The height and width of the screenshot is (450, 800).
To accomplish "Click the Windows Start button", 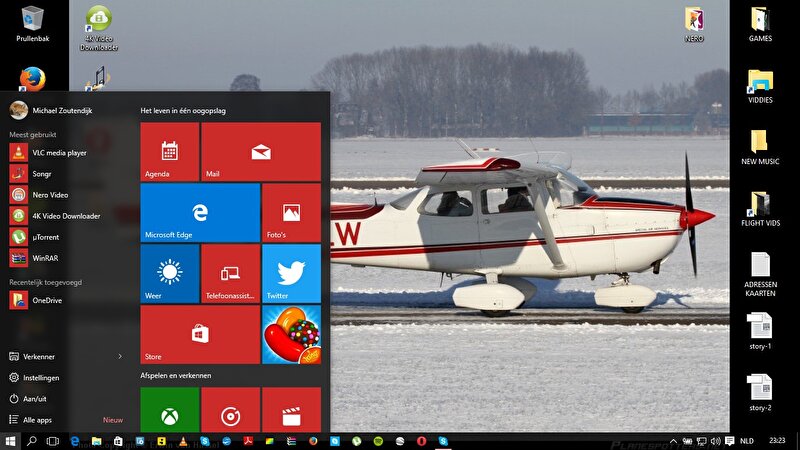I will point(11,440).
